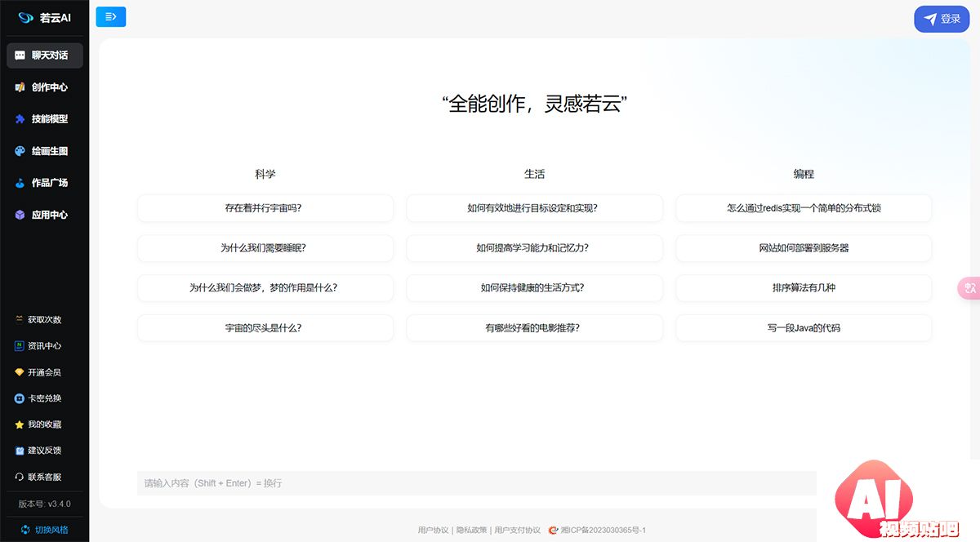This screenshot has height=542, width=980.
Task: Click the 卡密兑换 icon
Action: coord(19,398)
